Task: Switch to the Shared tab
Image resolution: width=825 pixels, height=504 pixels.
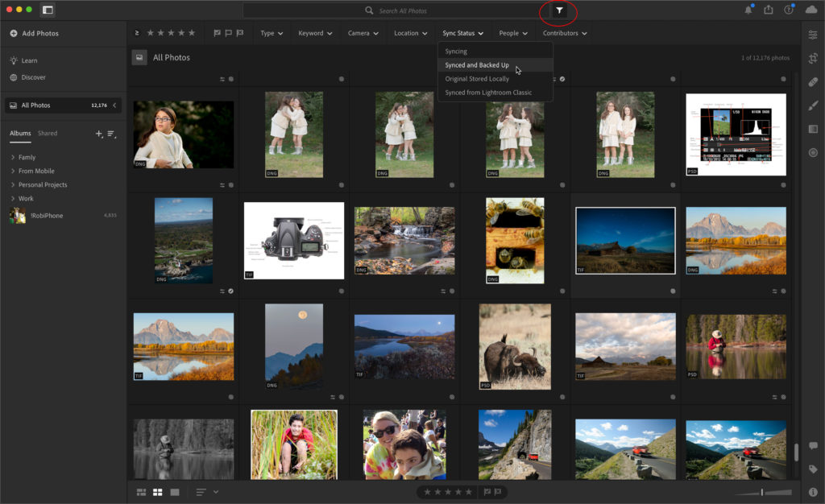Action: 48,134
